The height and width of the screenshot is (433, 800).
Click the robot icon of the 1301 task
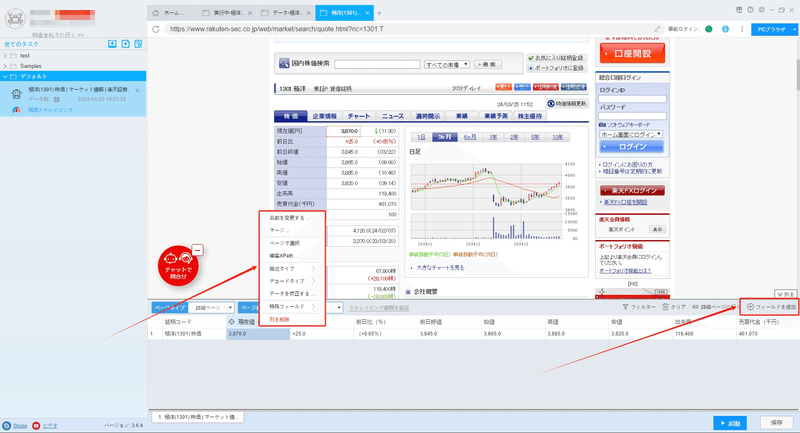click(17, 93)
